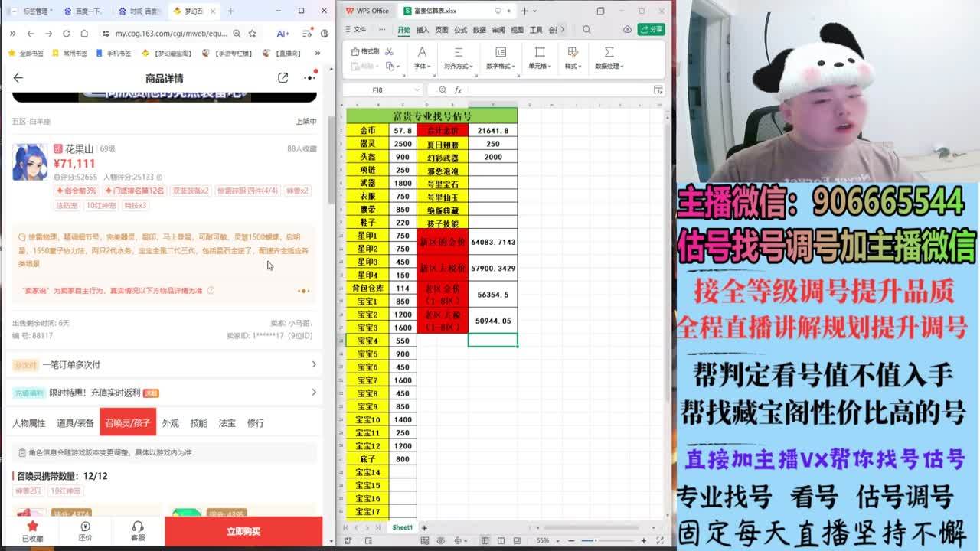
Task: Show more WPS ribbon tabs
Action: [x=563, y=30]
